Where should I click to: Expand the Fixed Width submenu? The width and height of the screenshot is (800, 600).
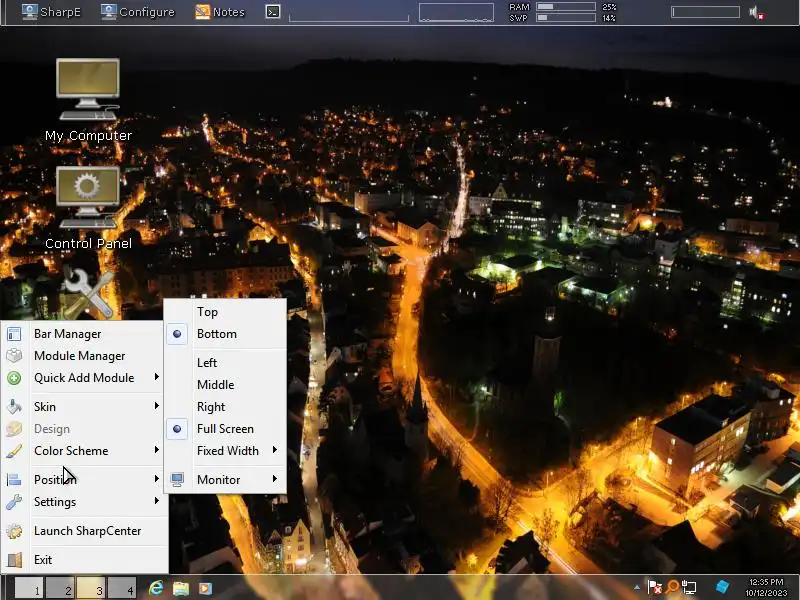tap(228, 451)
